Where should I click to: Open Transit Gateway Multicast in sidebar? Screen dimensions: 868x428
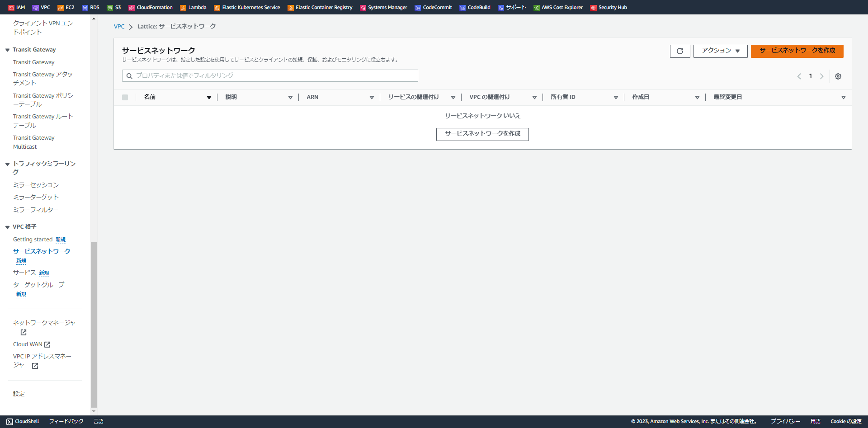tap(34, 142)
